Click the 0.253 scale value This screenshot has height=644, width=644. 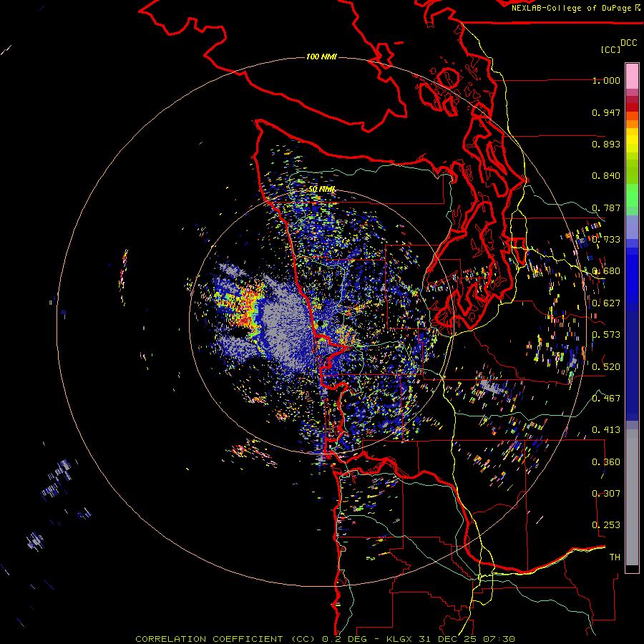[606, 525]
